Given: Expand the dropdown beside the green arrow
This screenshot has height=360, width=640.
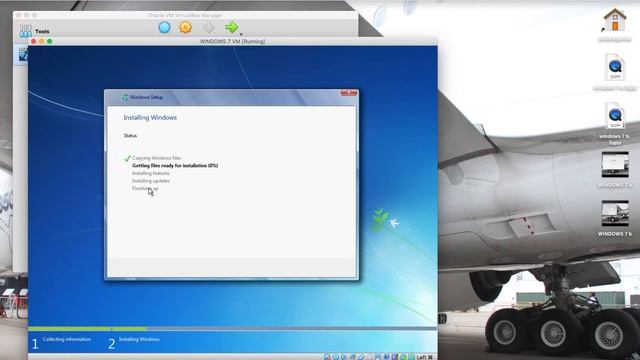Looking at the screenshot, I should click(x=241, y=34).
